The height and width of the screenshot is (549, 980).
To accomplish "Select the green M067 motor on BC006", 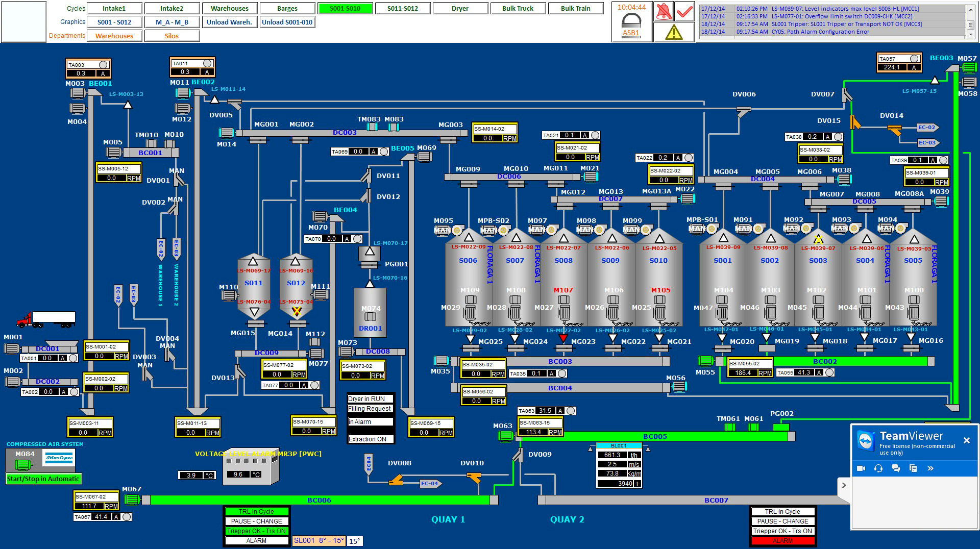I will pos(132,500).
